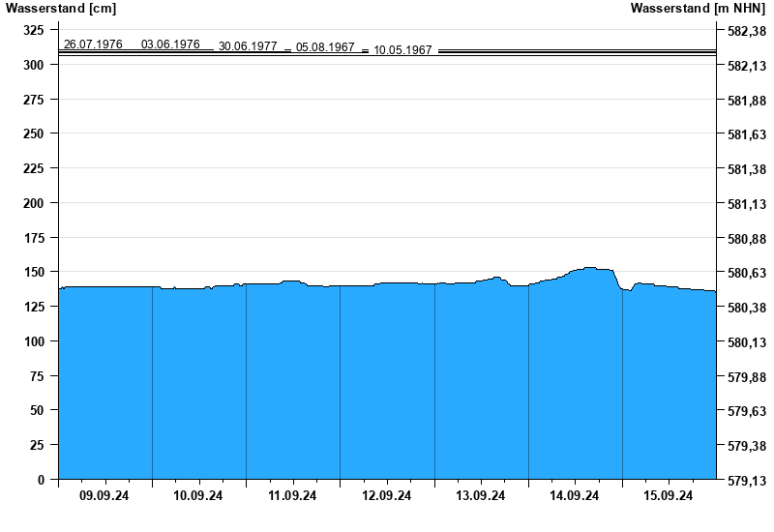774x532 pixels.
Task: Click the 15.09.24 date label
Action: point(669,496)
